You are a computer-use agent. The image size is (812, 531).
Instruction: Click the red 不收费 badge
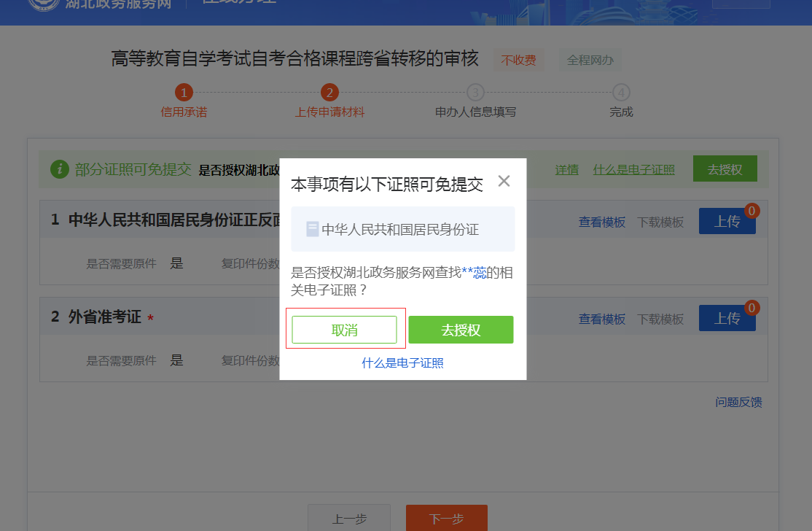[518, 60]
